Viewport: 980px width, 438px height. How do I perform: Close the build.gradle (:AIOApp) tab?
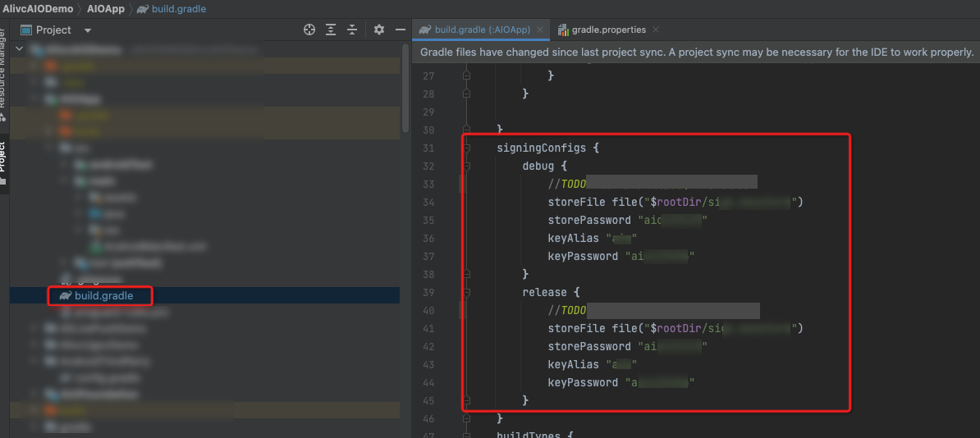(540, 30)
